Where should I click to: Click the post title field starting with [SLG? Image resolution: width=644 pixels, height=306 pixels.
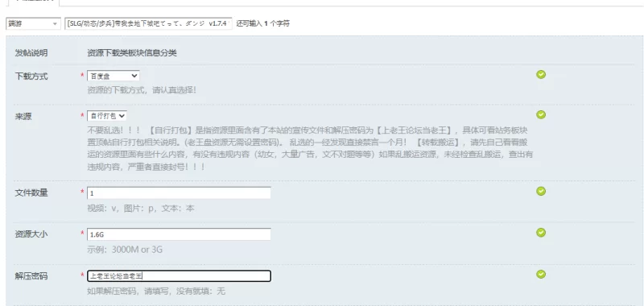(x=148, y=24)
